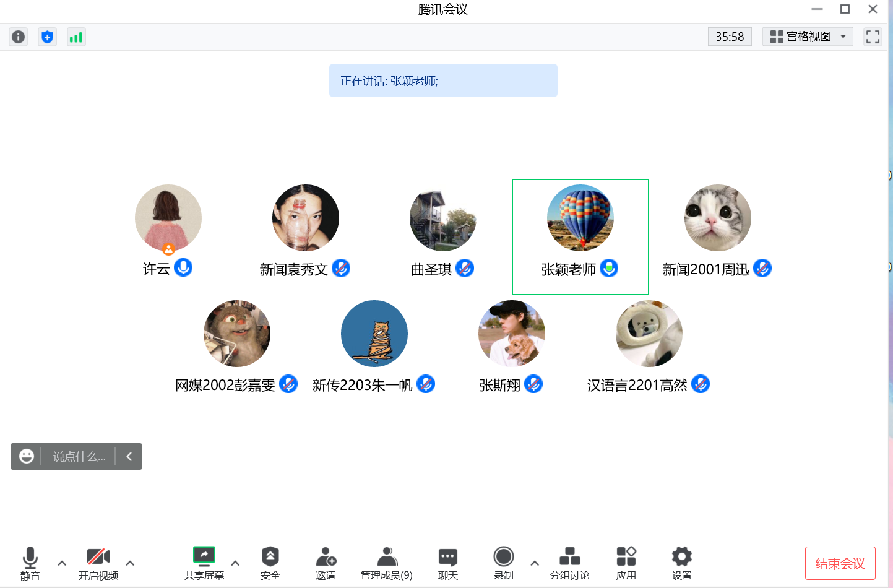This screenshot has width=893, height=588.
Task: Turn on camera via 开启视频
Action: [x=98, y=563]
